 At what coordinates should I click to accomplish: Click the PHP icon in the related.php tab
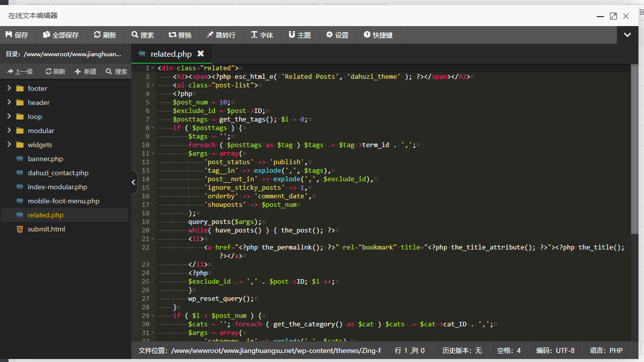point(142,54)
